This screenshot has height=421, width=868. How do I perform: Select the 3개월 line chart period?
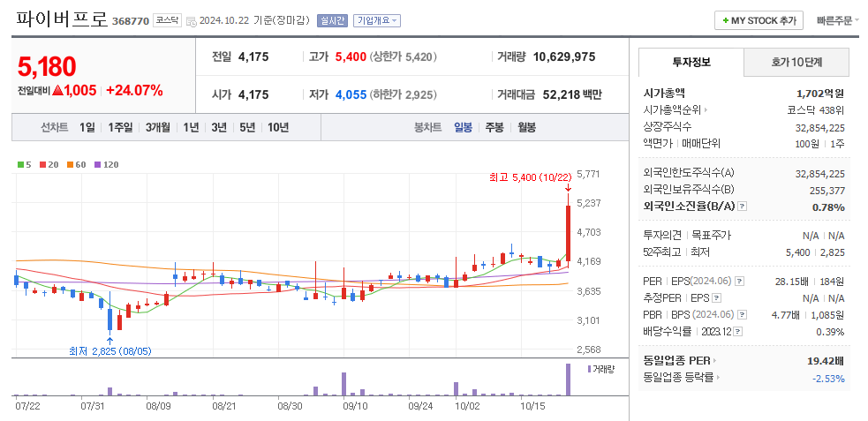point(158,127)
